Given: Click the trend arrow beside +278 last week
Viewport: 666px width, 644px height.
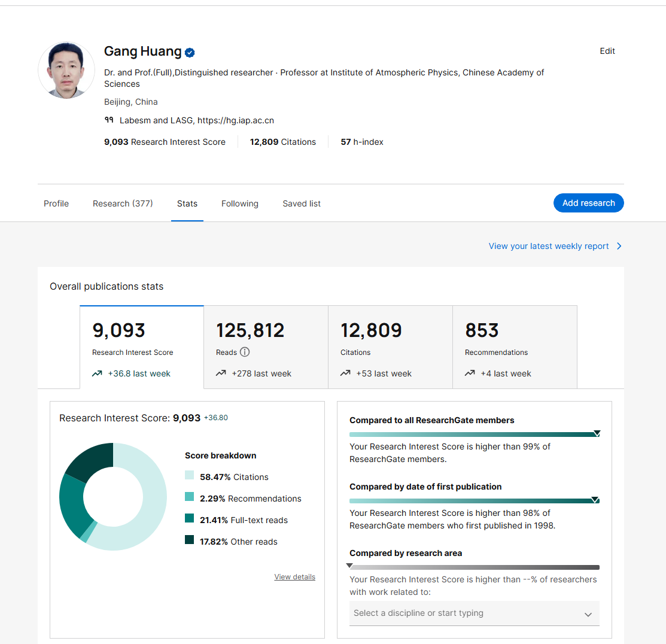Looking at the screenshot, I should (x=221, y=373).
